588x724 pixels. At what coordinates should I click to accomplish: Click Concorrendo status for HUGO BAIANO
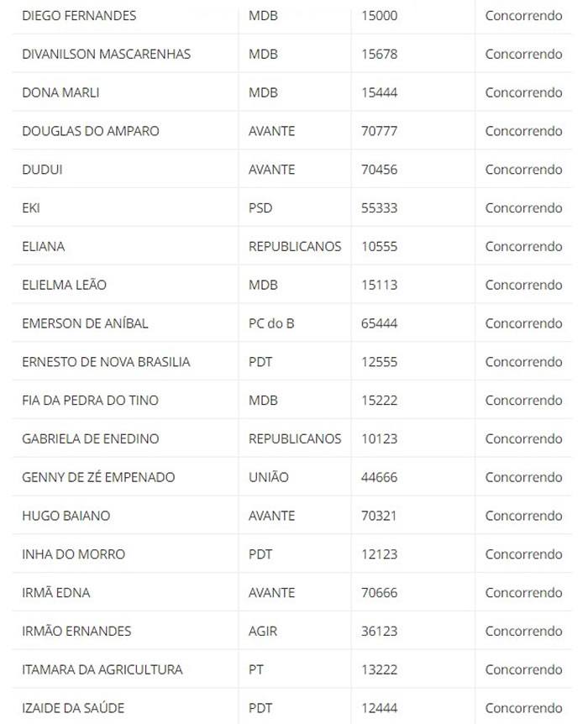523,516
